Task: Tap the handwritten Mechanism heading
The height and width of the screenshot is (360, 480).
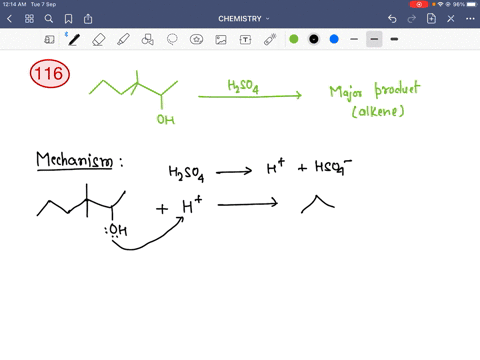Action: pos(75,161)
